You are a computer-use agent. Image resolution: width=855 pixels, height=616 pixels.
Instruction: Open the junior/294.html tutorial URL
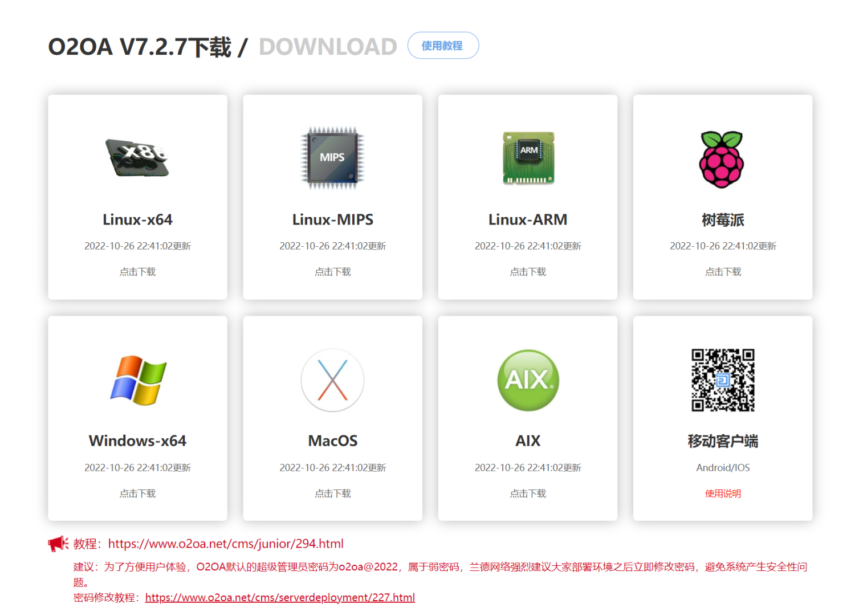(x=226, y=544)
